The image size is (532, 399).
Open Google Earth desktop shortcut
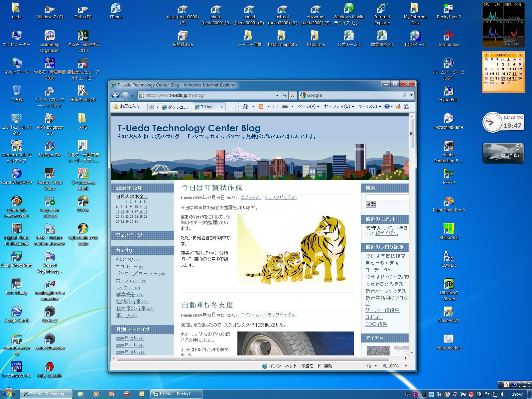click(x=16, y=315)
